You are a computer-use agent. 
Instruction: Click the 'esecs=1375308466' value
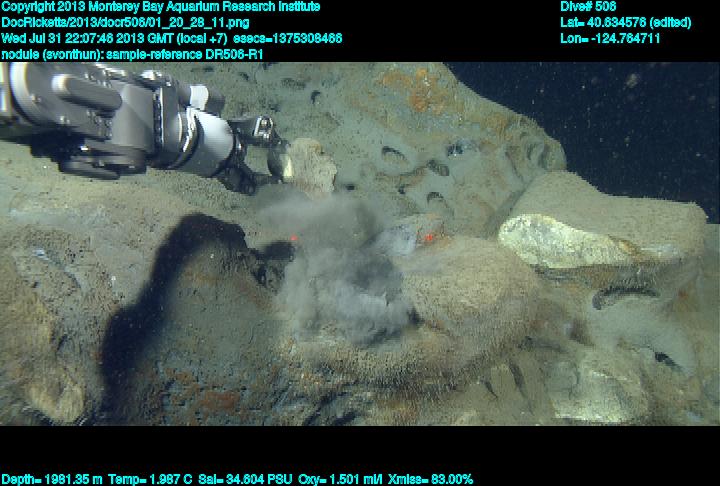point(287,38)
